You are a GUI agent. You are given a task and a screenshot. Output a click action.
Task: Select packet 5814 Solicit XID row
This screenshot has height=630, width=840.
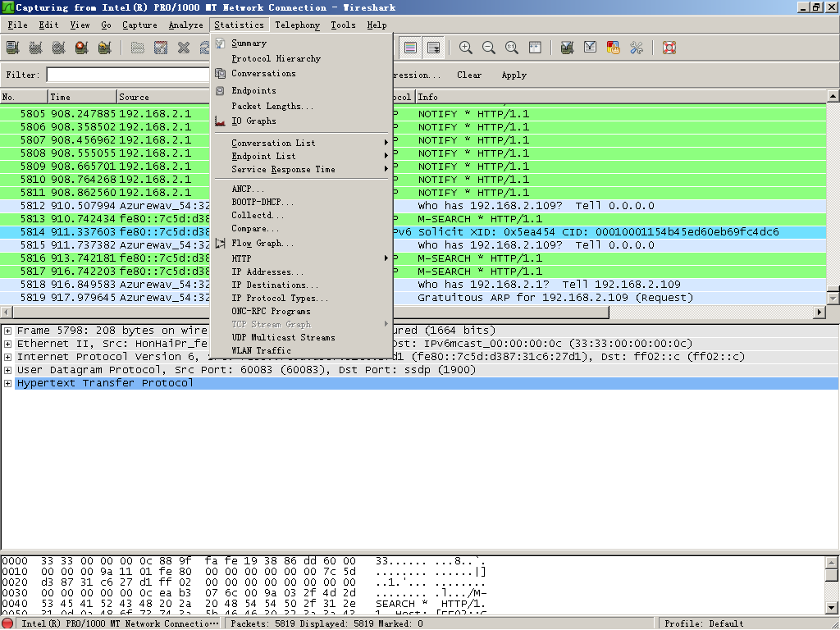coord(413,232)
